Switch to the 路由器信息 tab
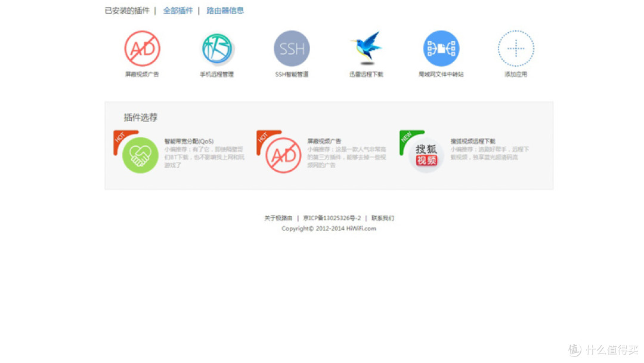 click(x=225, y=11)
